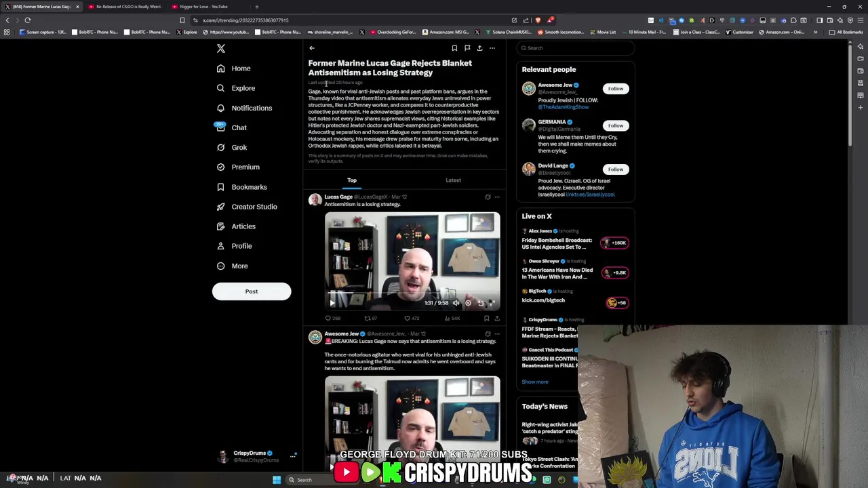Follow Awesome Jew in Relevant people
Image resolution: width=868 pixels, height=488 pixels.
(x=616, y=89)
